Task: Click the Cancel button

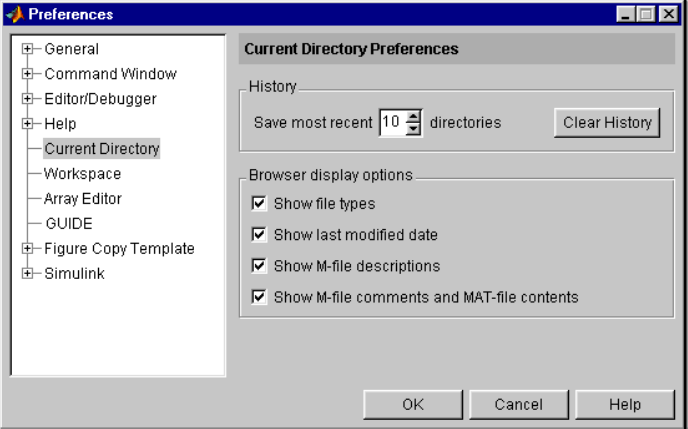Action: 519,404
